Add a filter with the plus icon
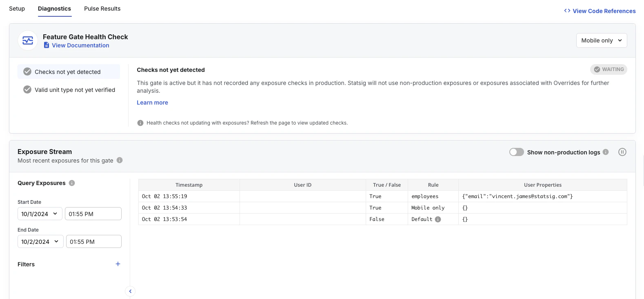Viewport: 644px width, 299px height. [x=118, y=264]
